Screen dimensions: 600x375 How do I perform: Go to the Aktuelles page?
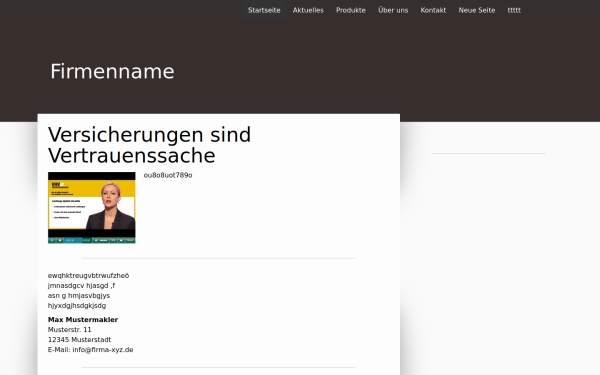[x=308, y=10]
